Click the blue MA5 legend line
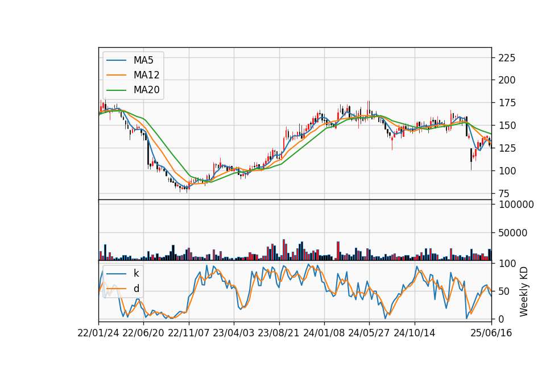 (x=116, y=60)
